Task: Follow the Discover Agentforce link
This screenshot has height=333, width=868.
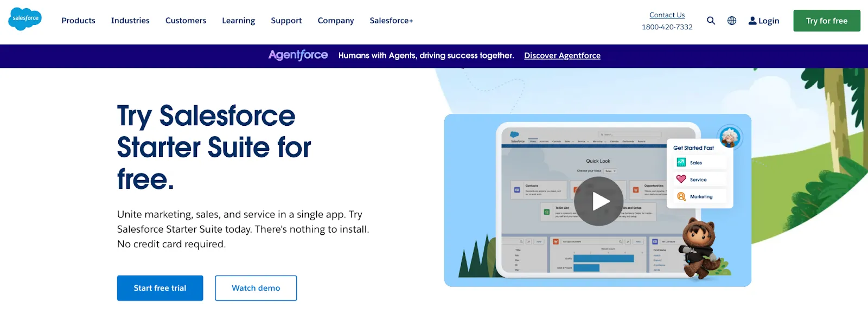Action: click(562, 55)
